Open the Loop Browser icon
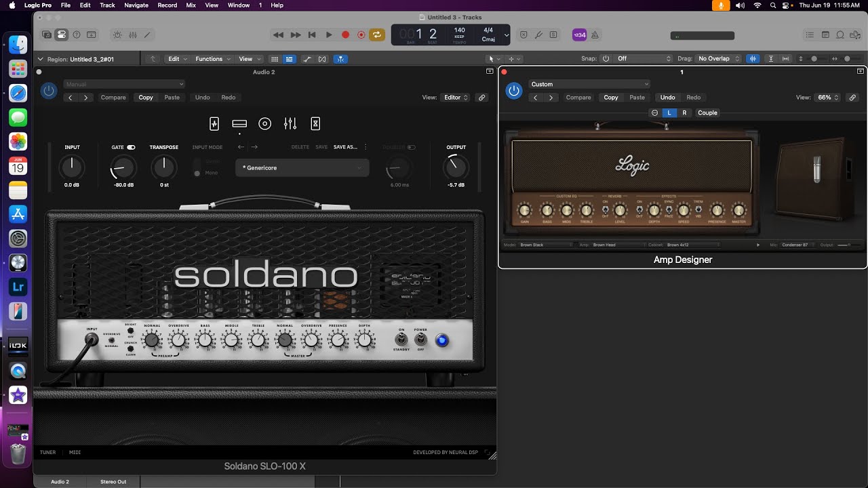Viewport: 868px width, 488px height. [840, 35]
